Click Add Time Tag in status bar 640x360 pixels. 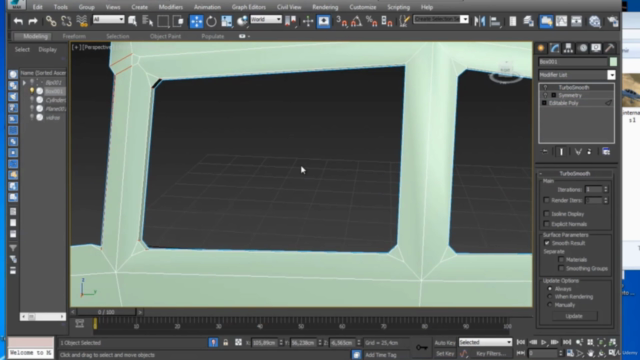[x=381, y=355]
